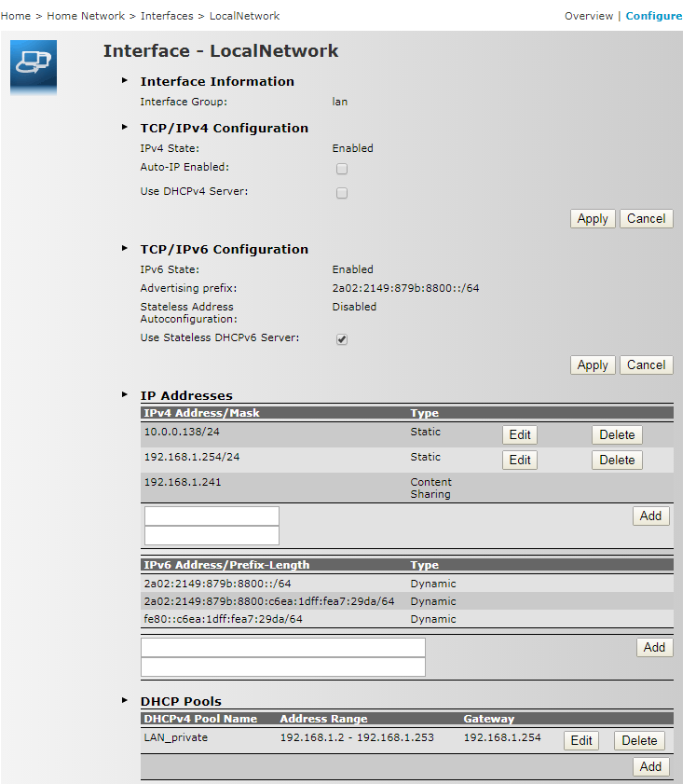Click the network interface icon at top left
The image size is (696, 784).
(34, 63)
